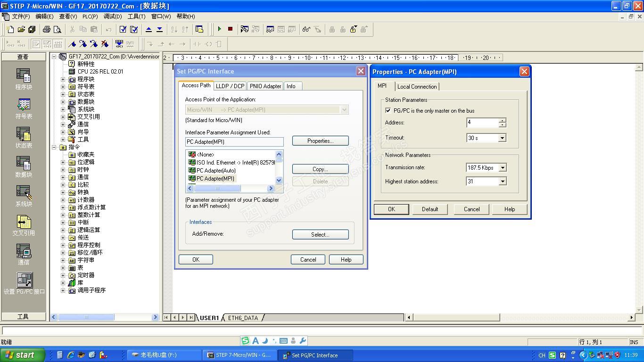Click the Properties... button

coord(320,141)
